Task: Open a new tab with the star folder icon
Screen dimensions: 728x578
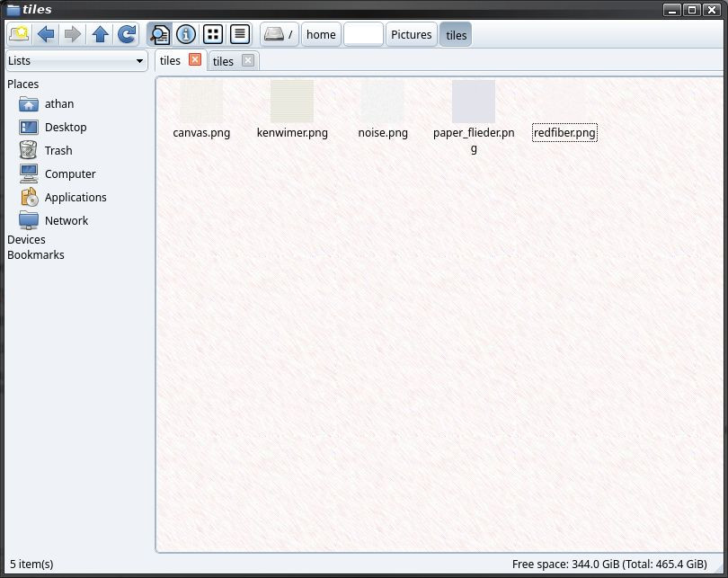Action: pos(19,34)
